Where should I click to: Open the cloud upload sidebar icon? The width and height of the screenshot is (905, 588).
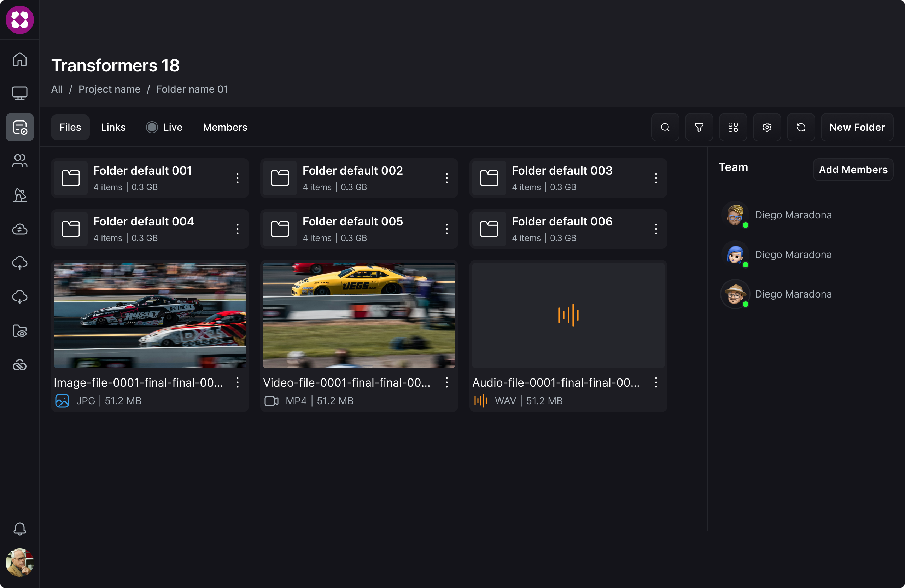(20, 263)
